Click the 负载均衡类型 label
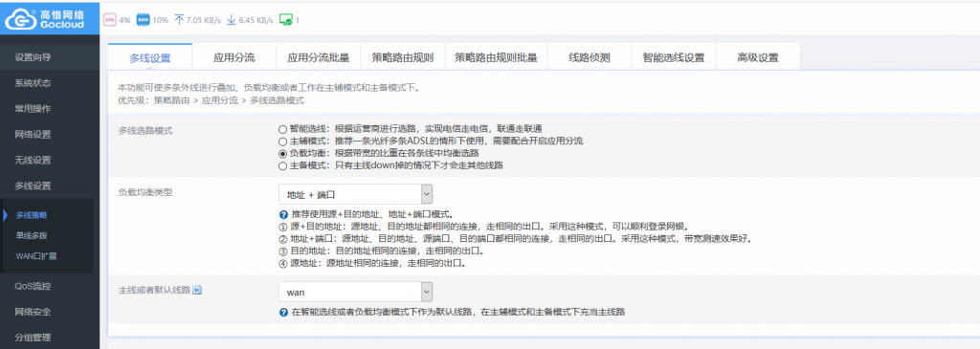This screenshot has height=349, width=980. point(145,191)
